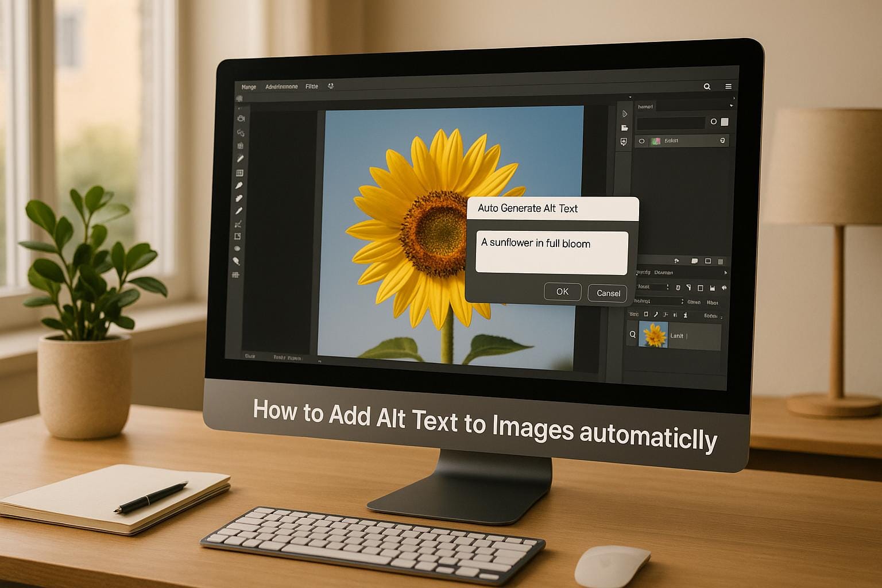Choose the oval ellipse tool in left toolbar
The height and width of the screenshot is (588, 882).
237,249
